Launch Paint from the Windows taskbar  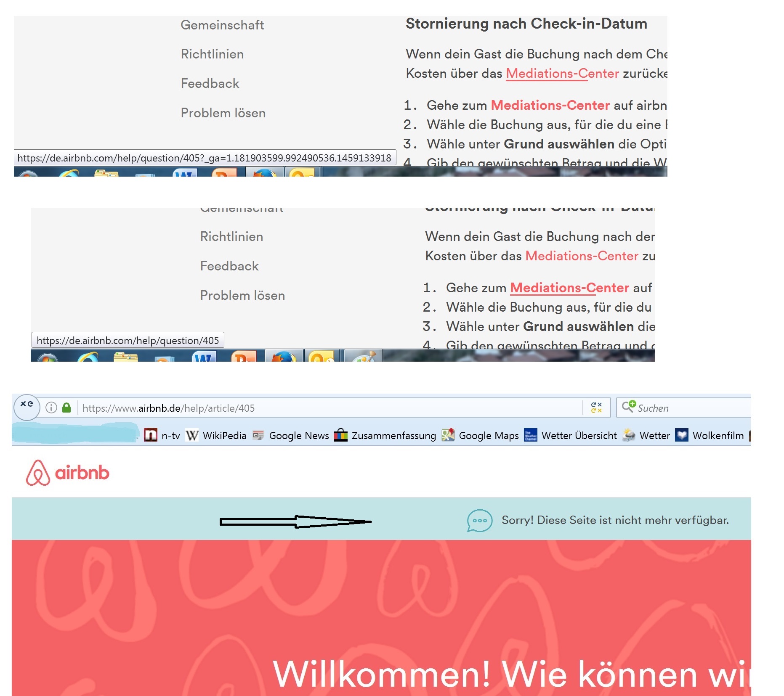pos(364,357)
